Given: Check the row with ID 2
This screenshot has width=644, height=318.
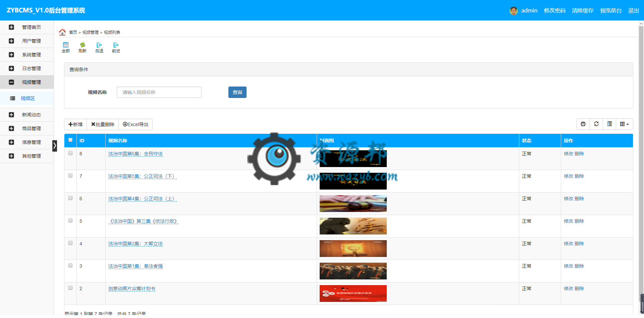Looking at the screenshot, I should (70, 288).
